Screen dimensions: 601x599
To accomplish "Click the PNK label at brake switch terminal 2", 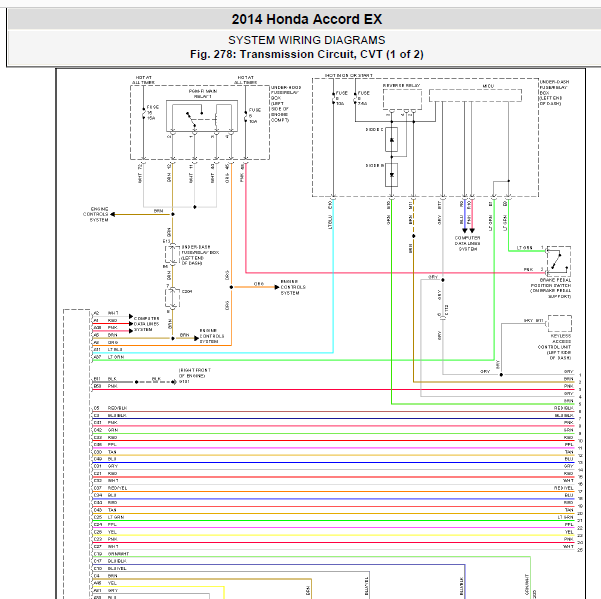I will pyautogui.click(x=528, y=269).
